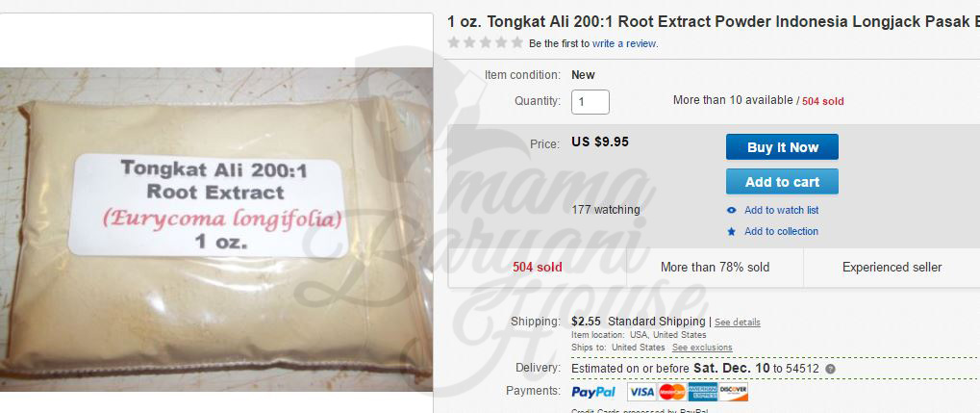
Task: Click the American Express card icon
Action: point(702,393)
